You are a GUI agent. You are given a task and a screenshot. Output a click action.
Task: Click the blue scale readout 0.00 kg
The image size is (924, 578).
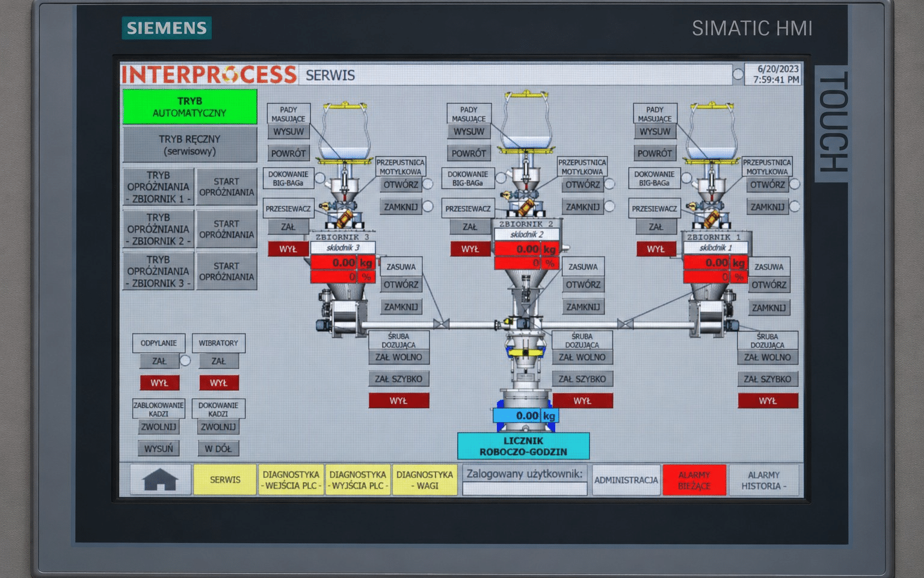pyautogui.click(x=526, y=415)
